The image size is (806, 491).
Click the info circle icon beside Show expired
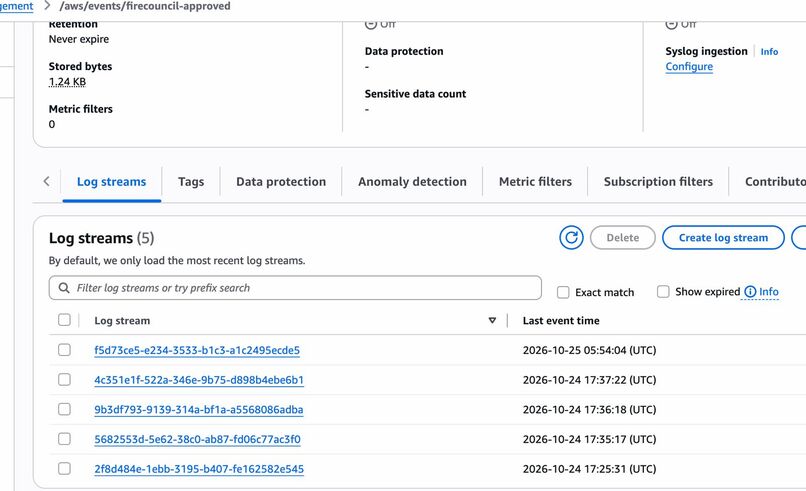[750, 292]
